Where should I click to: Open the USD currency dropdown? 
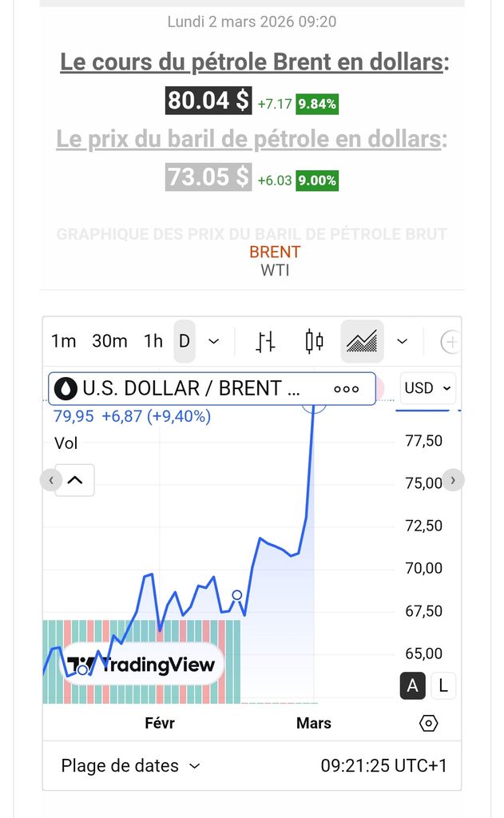(428, 388)
